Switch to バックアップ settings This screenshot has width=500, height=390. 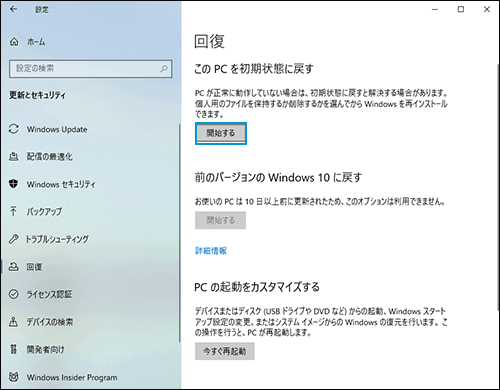coord(44,211)
